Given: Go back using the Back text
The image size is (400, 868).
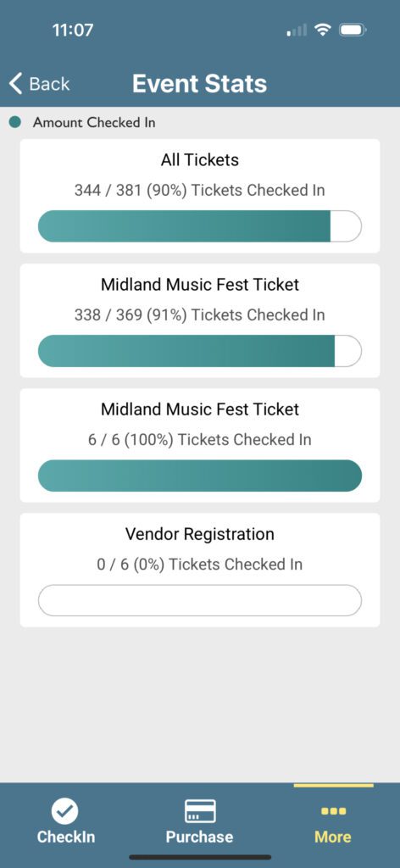Looking at the screenshot, I should click(x=49, y=84).
